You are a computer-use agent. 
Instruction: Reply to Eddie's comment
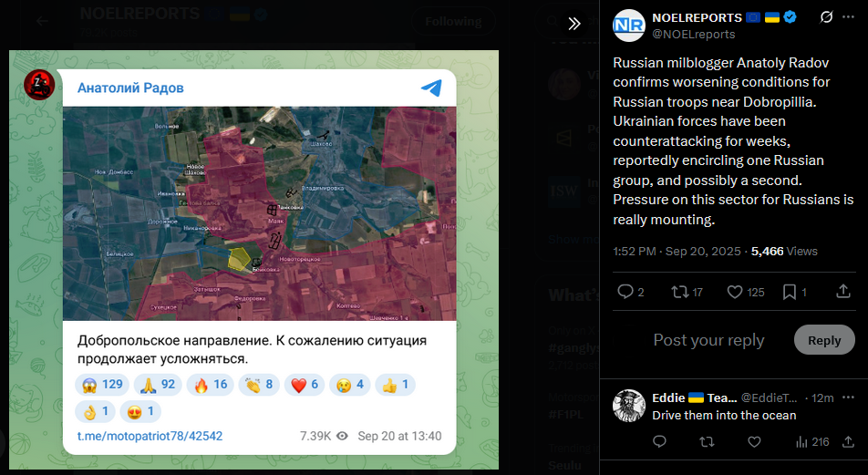[659, 441]
